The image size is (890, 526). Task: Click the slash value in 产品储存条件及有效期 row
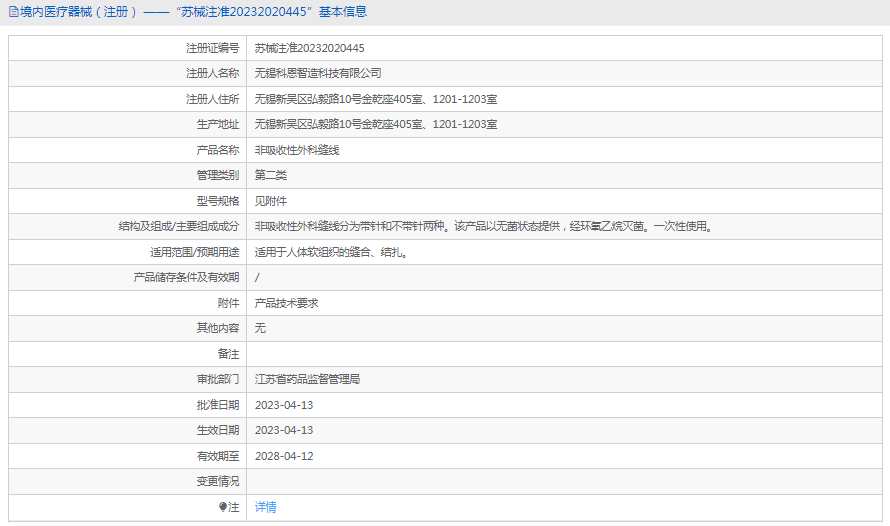(257, 277)
